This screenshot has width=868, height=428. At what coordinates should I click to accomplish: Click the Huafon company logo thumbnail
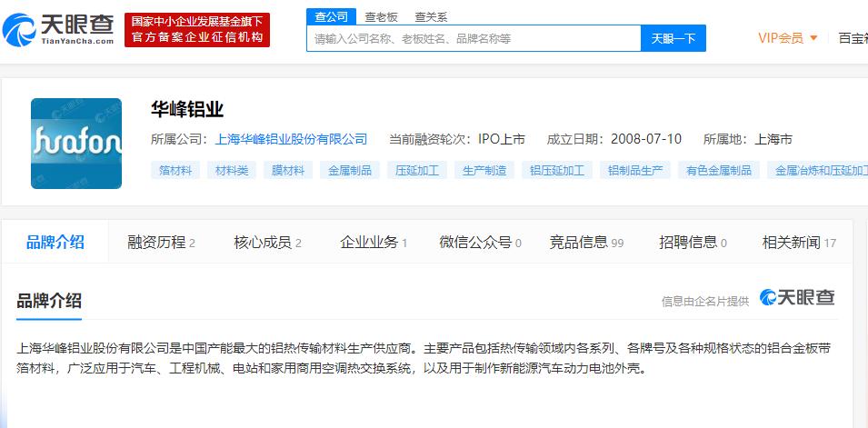[76, 144]
